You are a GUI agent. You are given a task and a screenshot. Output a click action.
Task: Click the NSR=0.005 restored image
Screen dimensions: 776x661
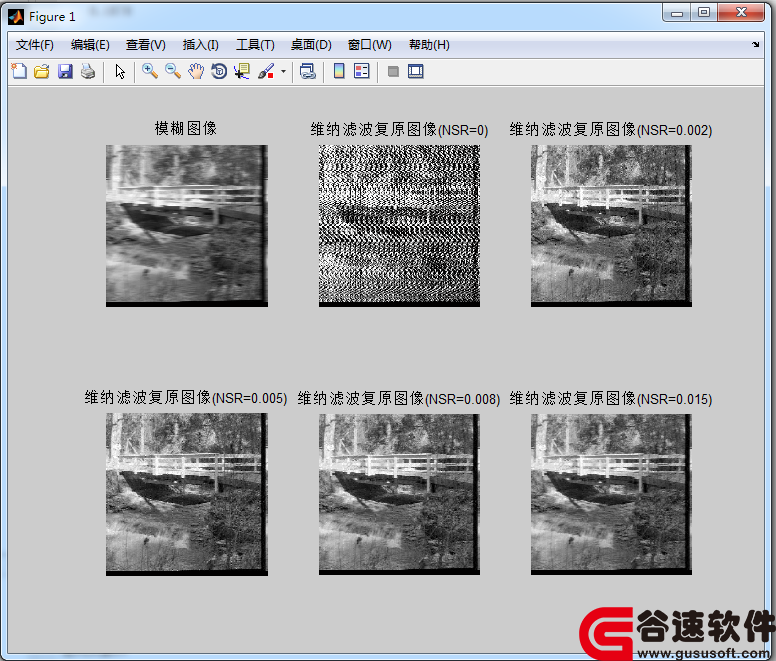pyautogui.click(x=187, y=494)
